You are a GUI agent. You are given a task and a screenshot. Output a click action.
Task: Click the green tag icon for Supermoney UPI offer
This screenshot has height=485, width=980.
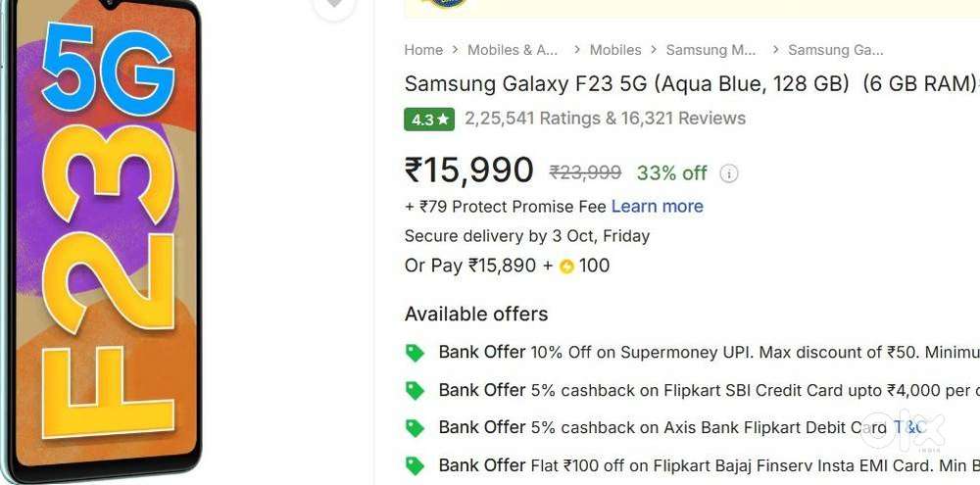(x=416, y=353)
